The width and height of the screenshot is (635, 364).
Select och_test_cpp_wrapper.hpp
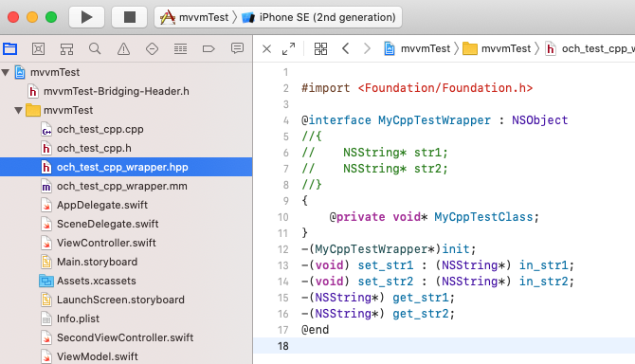tap(126, 167)
